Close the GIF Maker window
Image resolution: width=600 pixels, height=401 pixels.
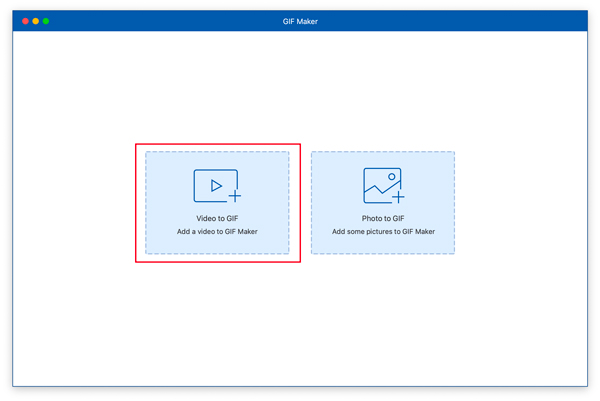[26, 21]
